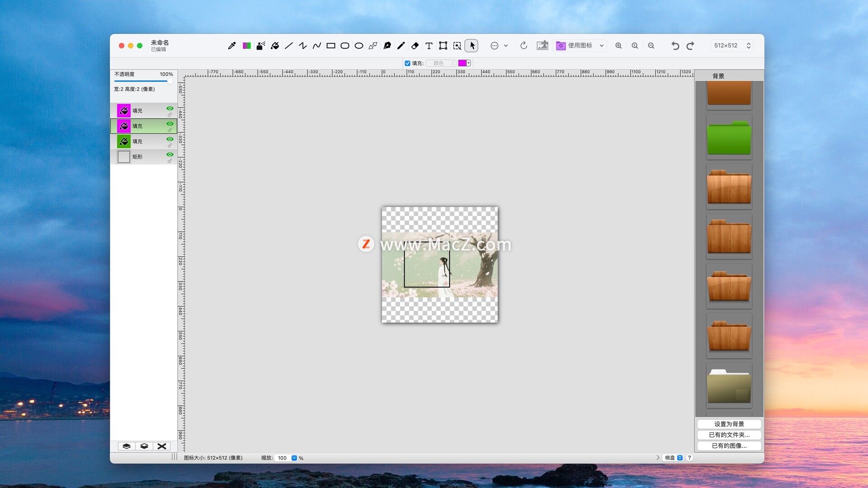Select the transform bounding box tool
The width and height of the screenshot is (868, 488).
point(443,46)
